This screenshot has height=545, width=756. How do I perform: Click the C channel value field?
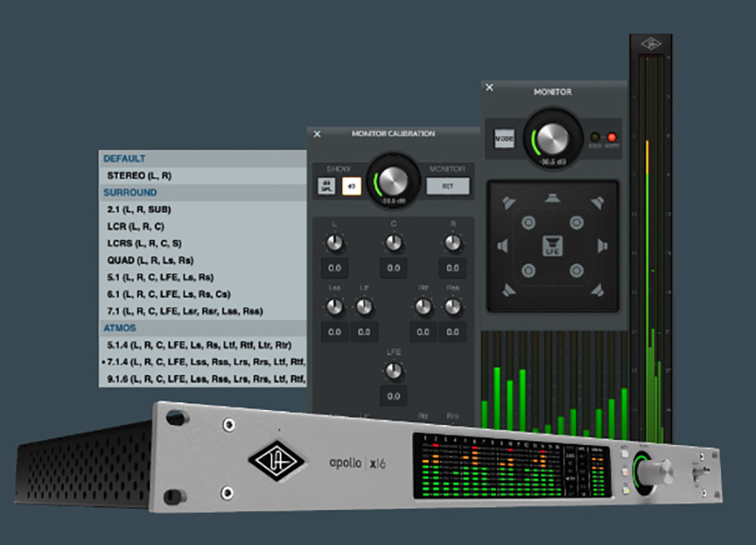392,268
